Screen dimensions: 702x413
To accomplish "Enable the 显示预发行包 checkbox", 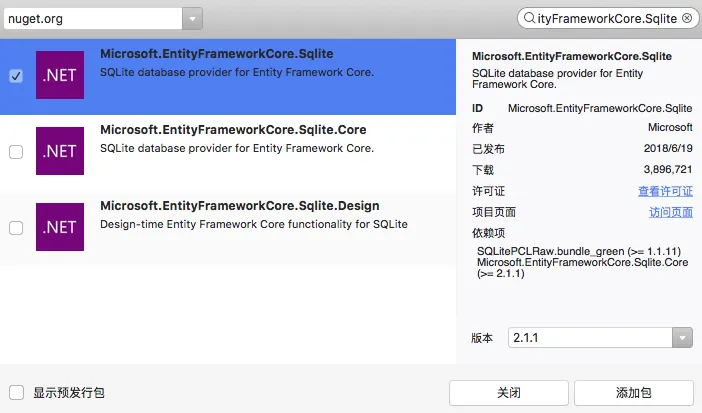I will (16, 393).
